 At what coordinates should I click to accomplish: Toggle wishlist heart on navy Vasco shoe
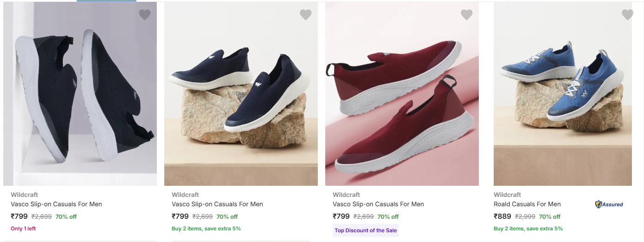[x=306, y=15]
